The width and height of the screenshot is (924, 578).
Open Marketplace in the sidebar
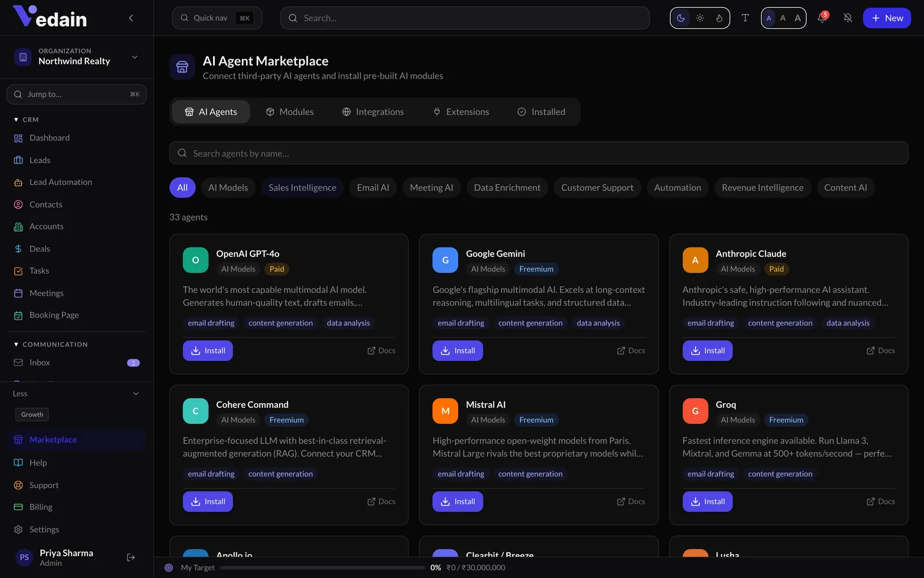pyautogui.click(x=77, y=440)
